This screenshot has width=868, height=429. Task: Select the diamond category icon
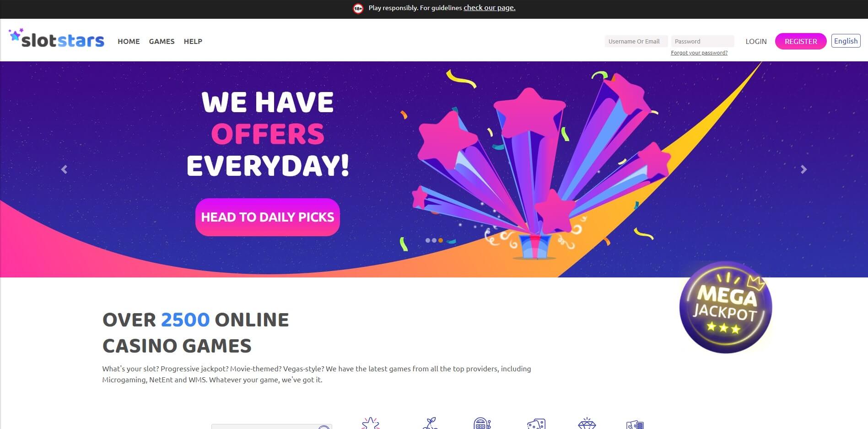[587, 423]
